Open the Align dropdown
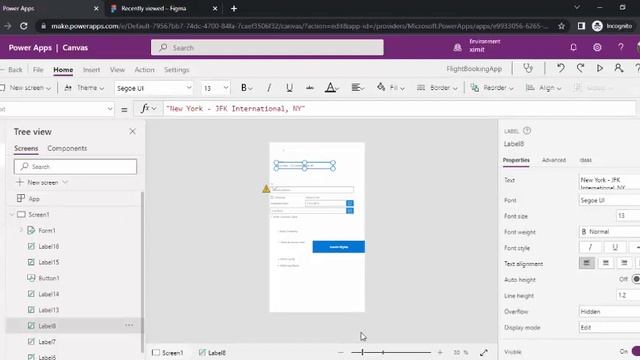The height and width of the screenshot is (360, 640). click(544, 88)
